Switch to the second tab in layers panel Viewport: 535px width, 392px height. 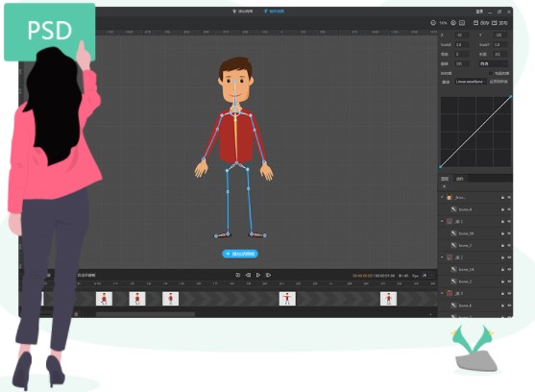[459, 179]
